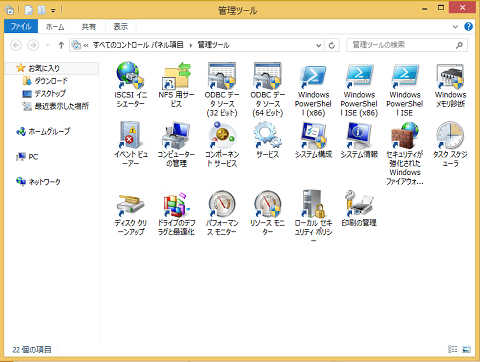This screenshot has height=362, width=480.
Task: Launch Windows PowerShell ISE (not x86)
Action: (405, 89)
